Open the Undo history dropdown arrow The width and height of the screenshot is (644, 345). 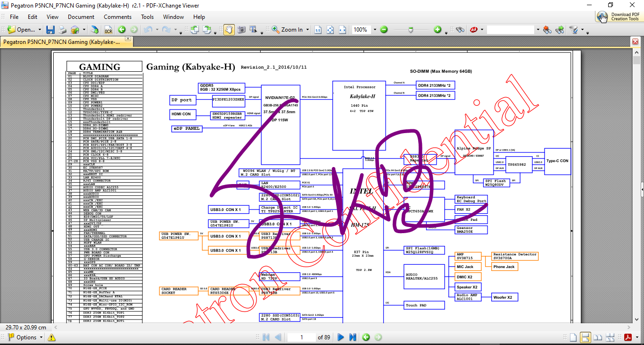tap(157, 30)
